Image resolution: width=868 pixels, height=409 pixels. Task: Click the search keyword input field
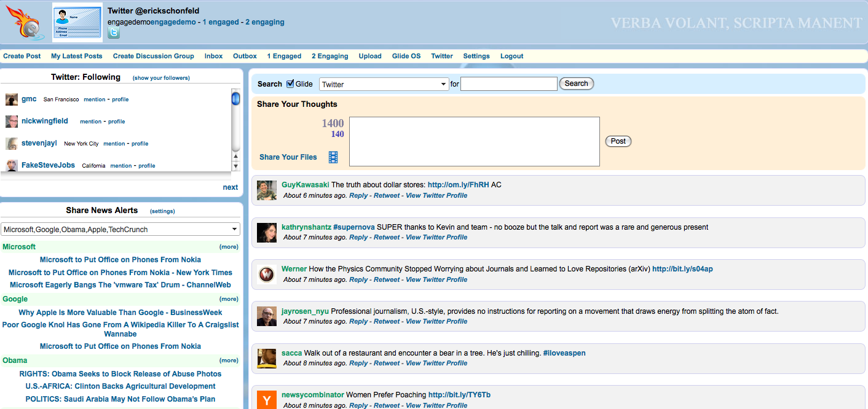coord(509,84)
